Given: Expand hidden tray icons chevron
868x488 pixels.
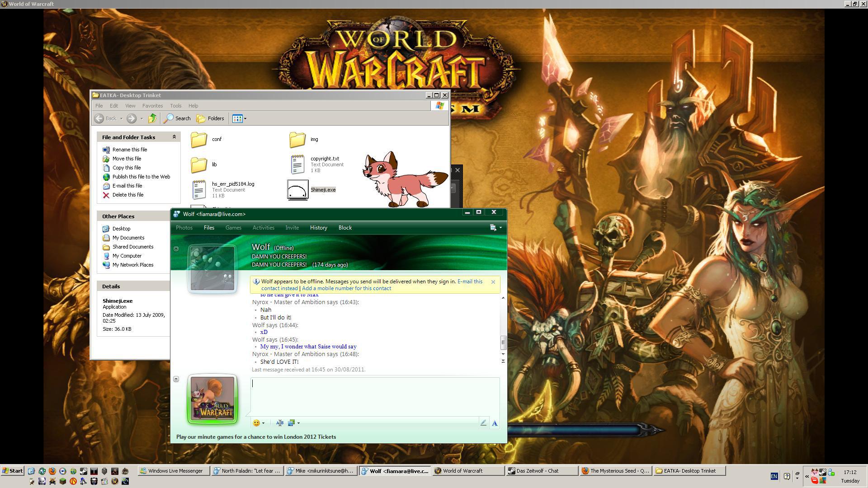Looking at the screenshot, I should (807, 477).
